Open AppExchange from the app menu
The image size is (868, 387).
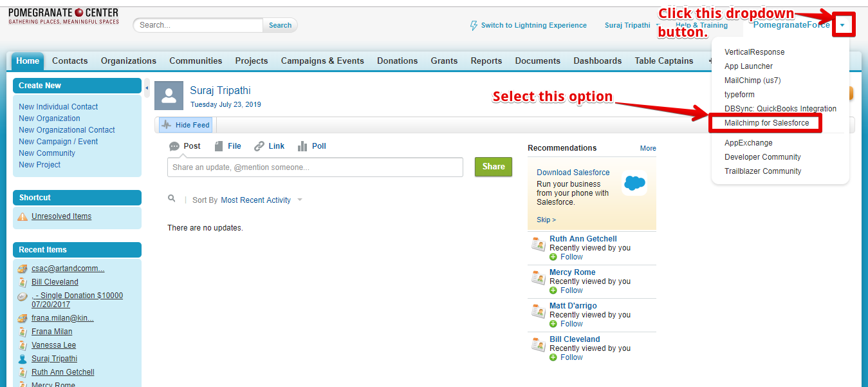pyautogui.click(x=748, y=143)
